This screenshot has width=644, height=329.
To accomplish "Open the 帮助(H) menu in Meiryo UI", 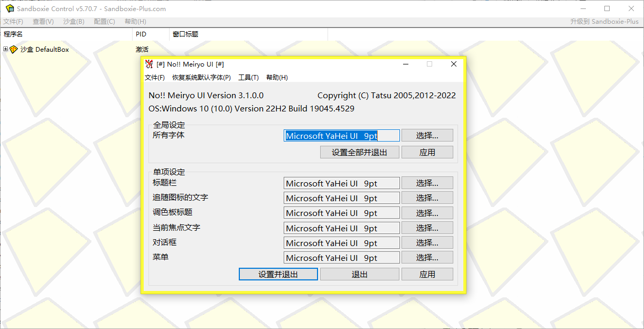I will pyautogui.click(x=277, y=78).
